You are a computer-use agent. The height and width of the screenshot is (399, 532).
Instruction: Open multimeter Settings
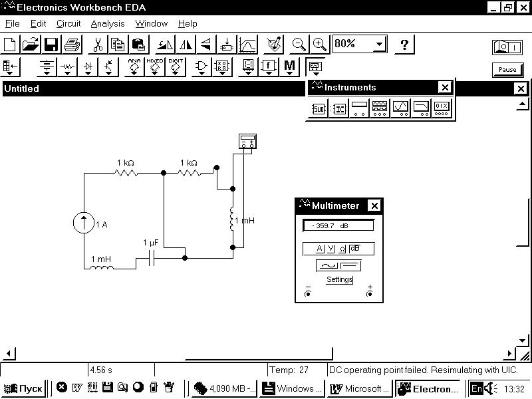click(x=340, y=279)
